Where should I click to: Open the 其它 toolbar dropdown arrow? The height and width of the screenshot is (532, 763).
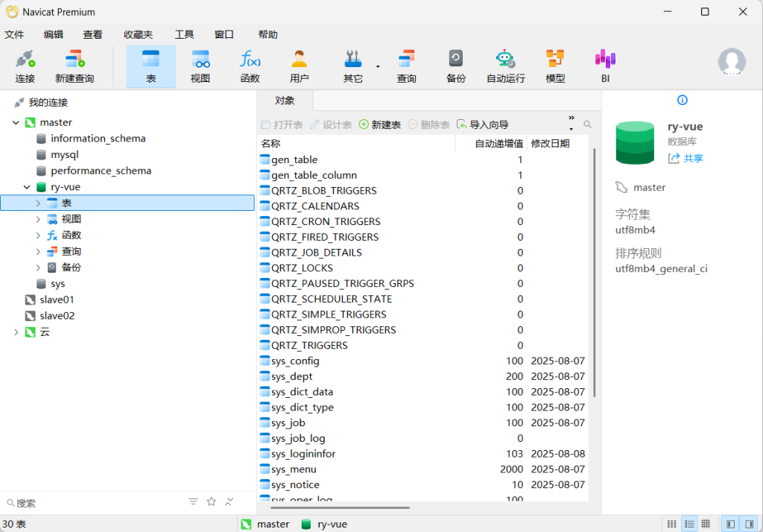[x=378, y=66]
